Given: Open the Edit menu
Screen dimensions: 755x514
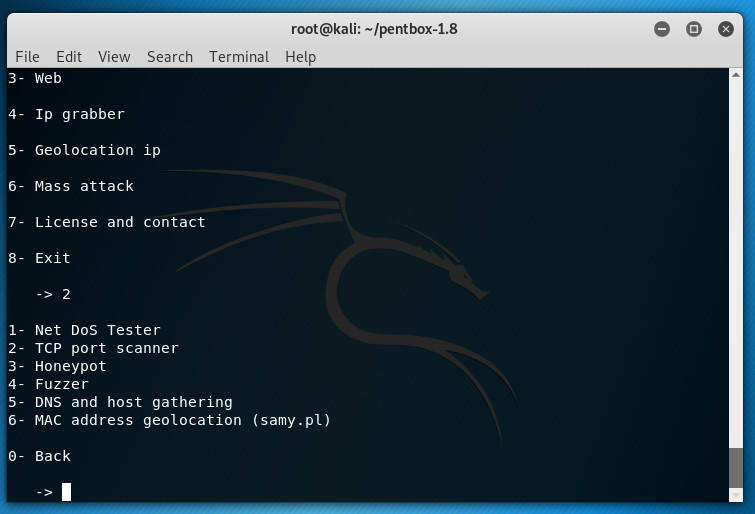Looking at the screenshot, I should pos(69,57).
